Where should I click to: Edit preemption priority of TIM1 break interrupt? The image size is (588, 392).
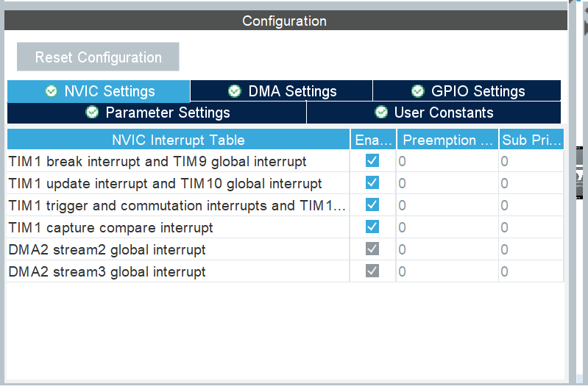(447, 161)
